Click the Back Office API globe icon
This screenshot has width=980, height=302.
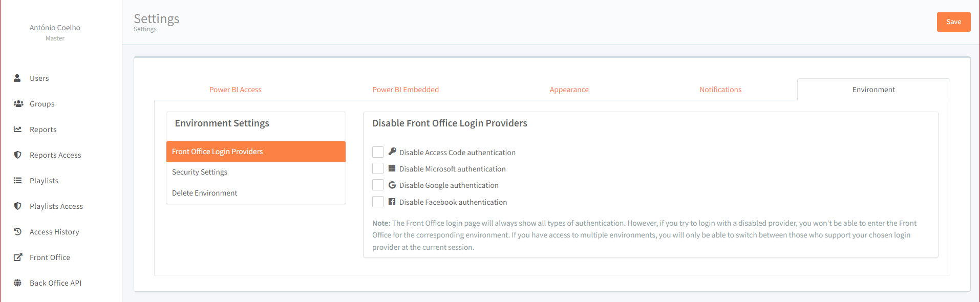(x=17, y=283)
